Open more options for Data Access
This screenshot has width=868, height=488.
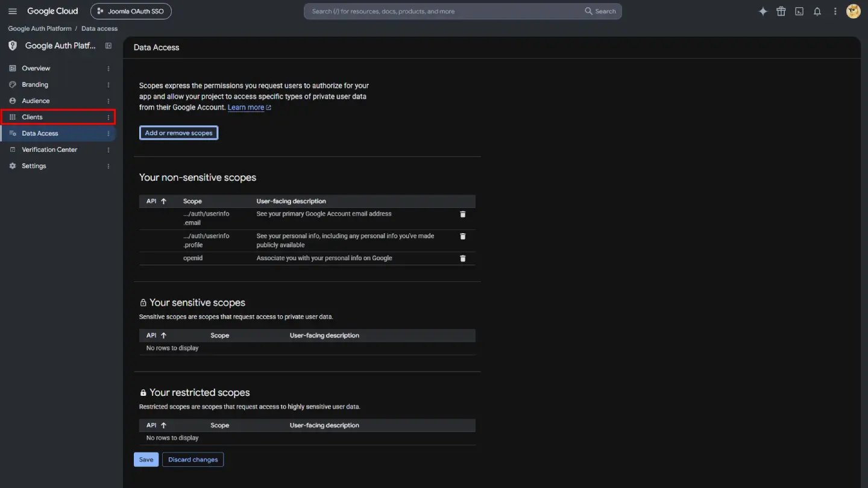pyautogui.click(x=108, y=134)
